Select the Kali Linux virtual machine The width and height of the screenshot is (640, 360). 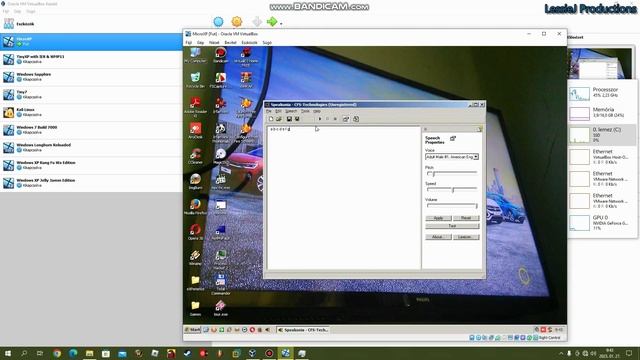point(91,112)
